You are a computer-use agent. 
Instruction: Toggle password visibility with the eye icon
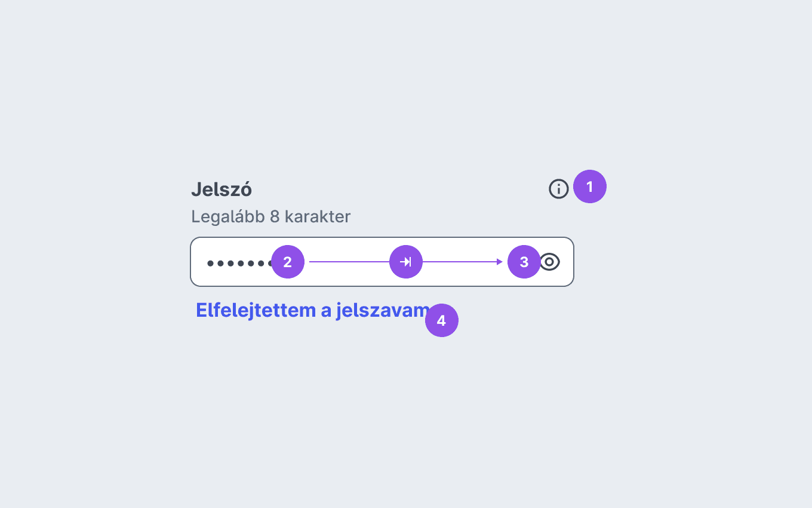(x=550, y=262)
